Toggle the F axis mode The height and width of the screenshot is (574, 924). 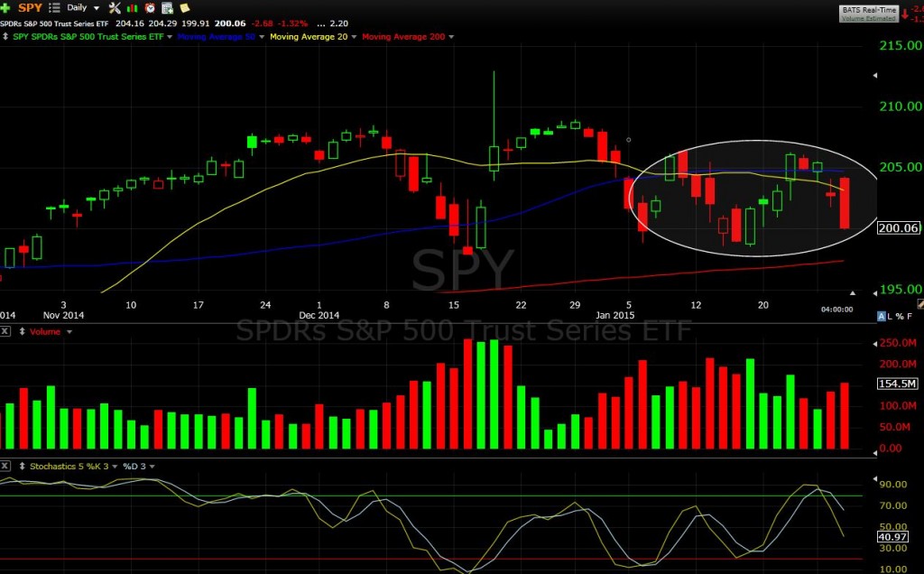click(910, 317)
